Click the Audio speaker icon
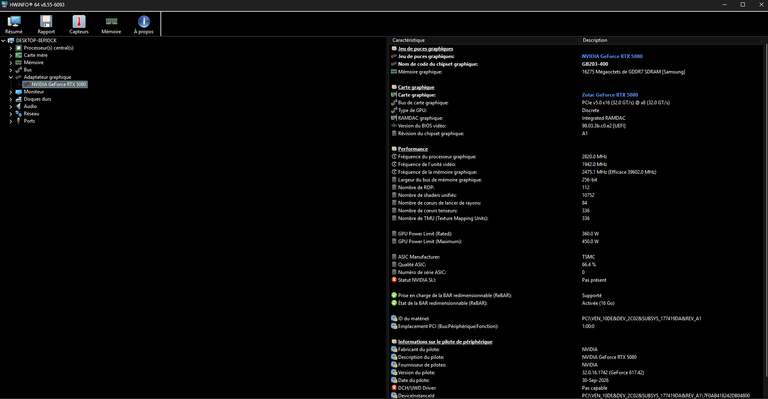This screenshot has height=399, width=768. 19,106
